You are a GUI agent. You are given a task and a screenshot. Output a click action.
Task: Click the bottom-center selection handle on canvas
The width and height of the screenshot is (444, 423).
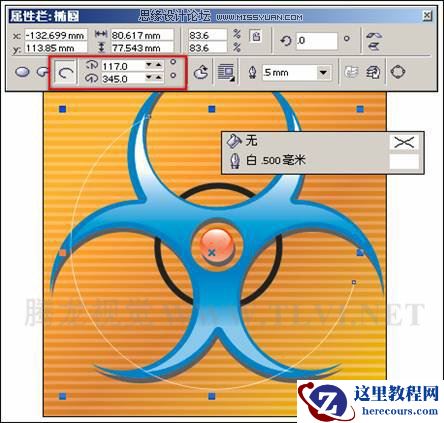tap(212, 396)
